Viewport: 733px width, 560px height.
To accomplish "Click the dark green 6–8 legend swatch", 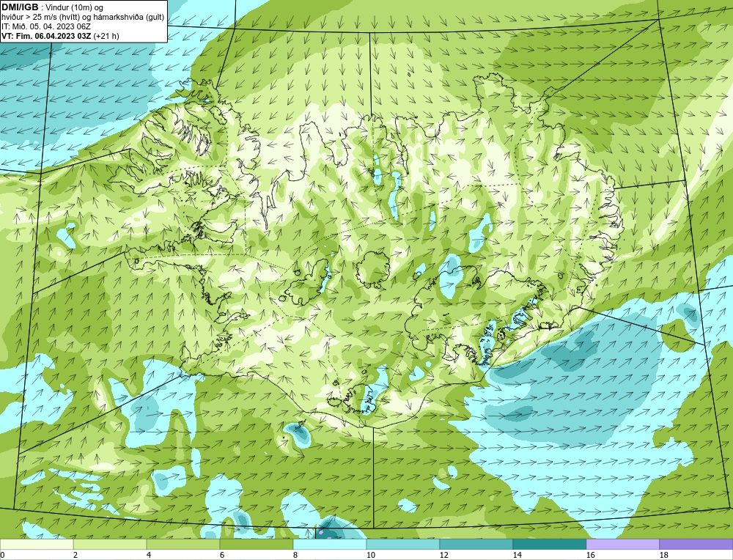I will pos(257,544).
